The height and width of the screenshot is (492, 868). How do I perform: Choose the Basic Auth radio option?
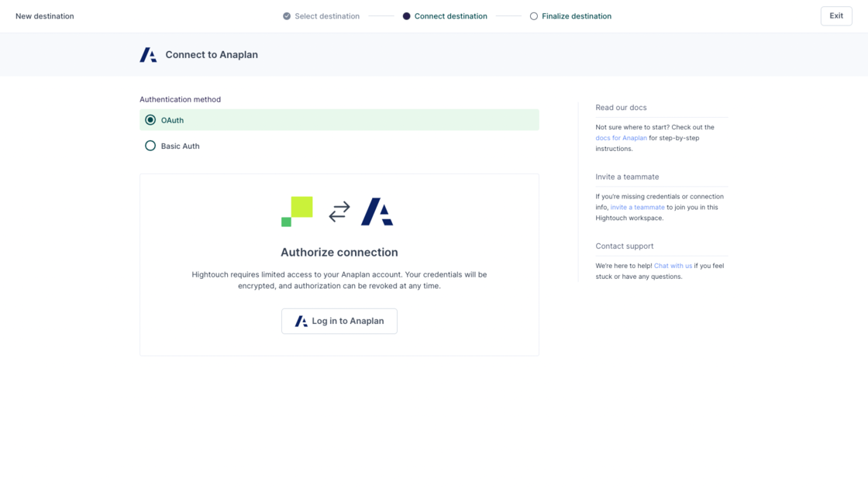click(x=150, y=146)
